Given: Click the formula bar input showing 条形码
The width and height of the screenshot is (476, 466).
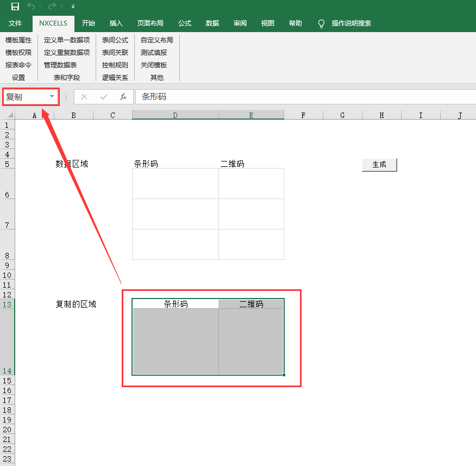Looking at the screenshot, I should point(304,97).
